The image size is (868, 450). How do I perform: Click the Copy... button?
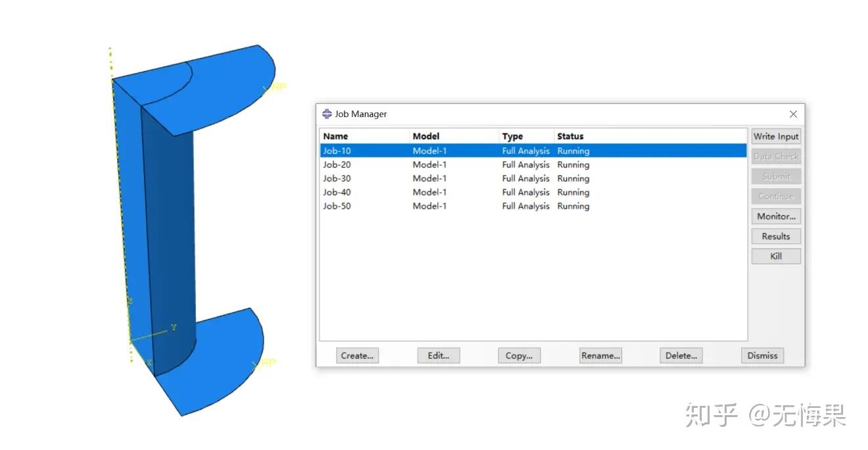point(519,356)
